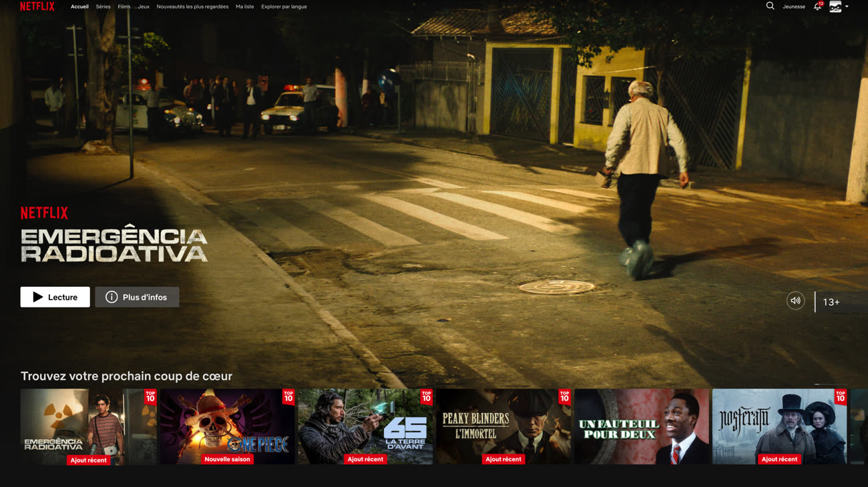This screenshot has height=487, width=868.
Task: Click the row pagination indicator
Action: pyautogui.click(x=831, y=384)
